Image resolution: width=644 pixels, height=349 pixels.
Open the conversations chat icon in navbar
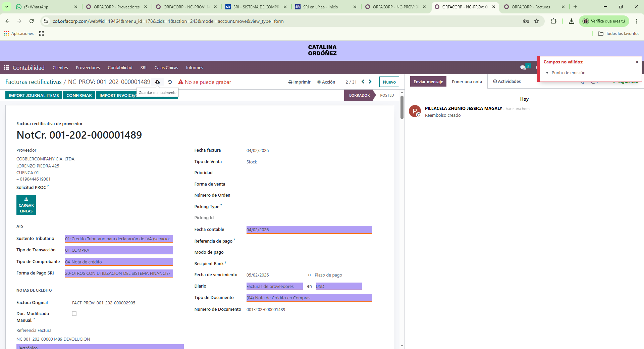(523, 67)
